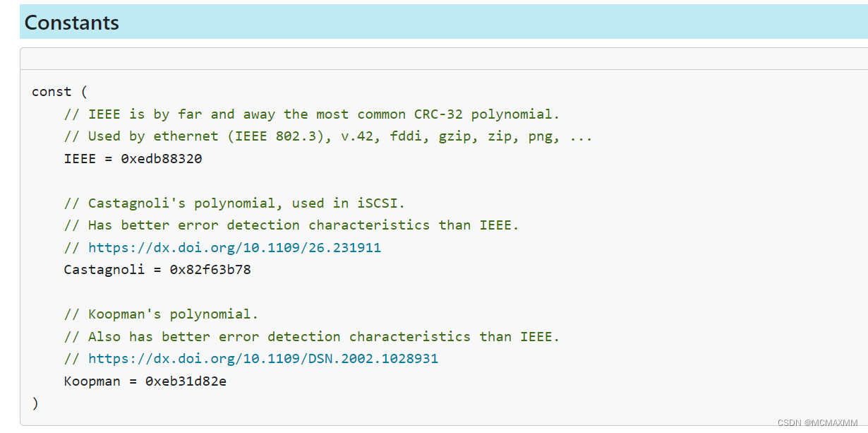Click the IEEE constant name
868x433 pixels.
point(80,159)
